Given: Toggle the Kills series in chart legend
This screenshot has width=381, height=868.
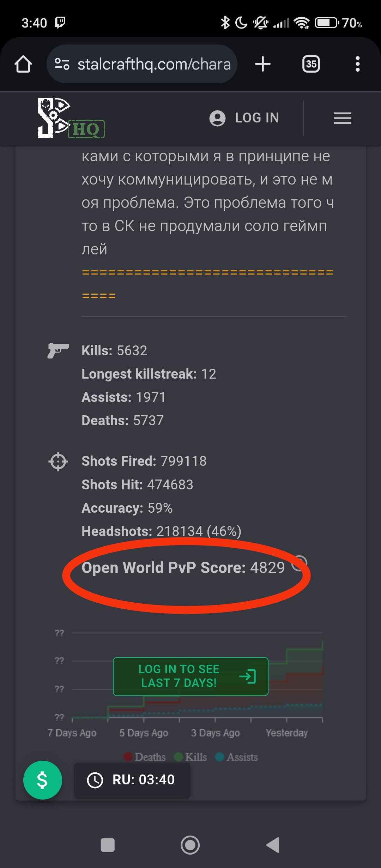Looking at the screenshot, I should point(191,757).
